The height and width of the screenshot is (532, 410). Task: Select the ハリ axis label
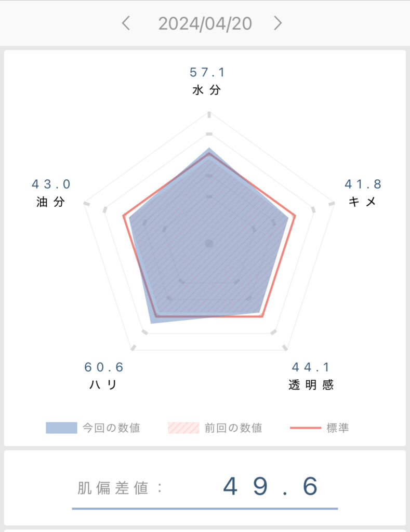(103, 385)
